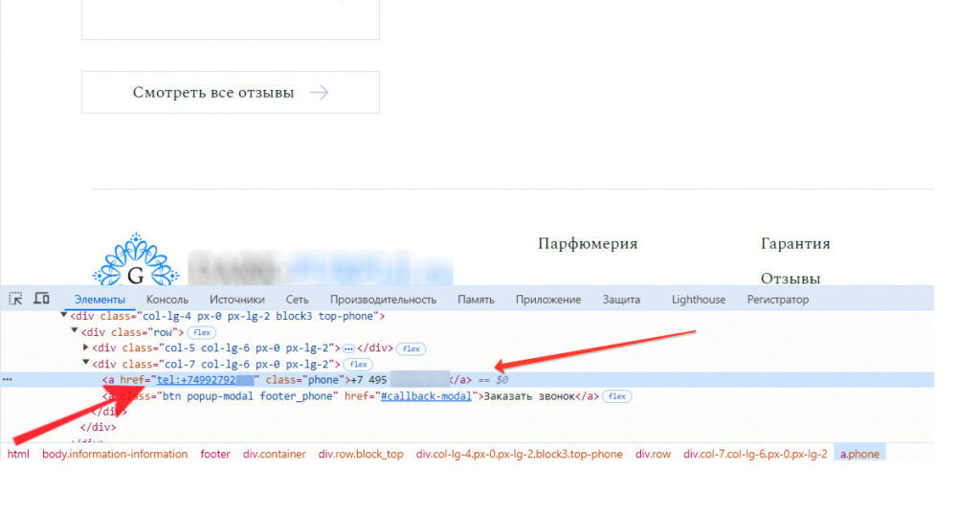Click the flex badge beside div row
Viewport: 980px width, 515px height.
(201, 332)
